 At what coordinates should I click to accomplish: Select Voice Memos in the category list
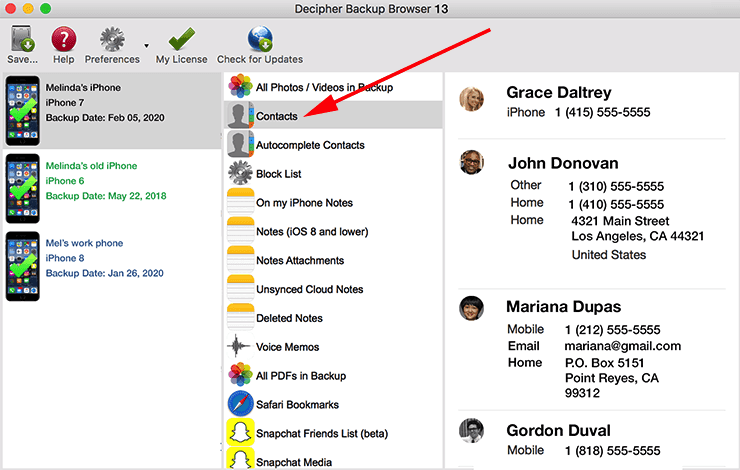click(288, 347)
